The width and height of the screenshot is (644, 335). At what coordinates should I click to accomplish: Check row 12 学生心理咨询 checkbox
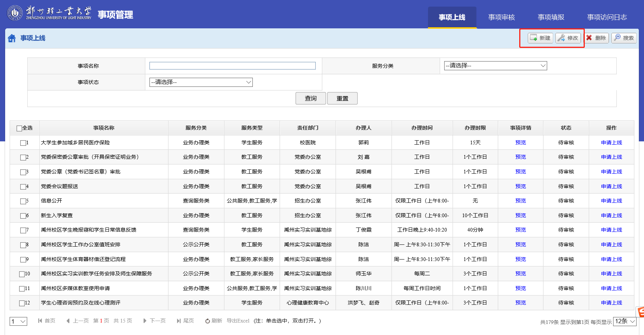click(x=22, y=303)
